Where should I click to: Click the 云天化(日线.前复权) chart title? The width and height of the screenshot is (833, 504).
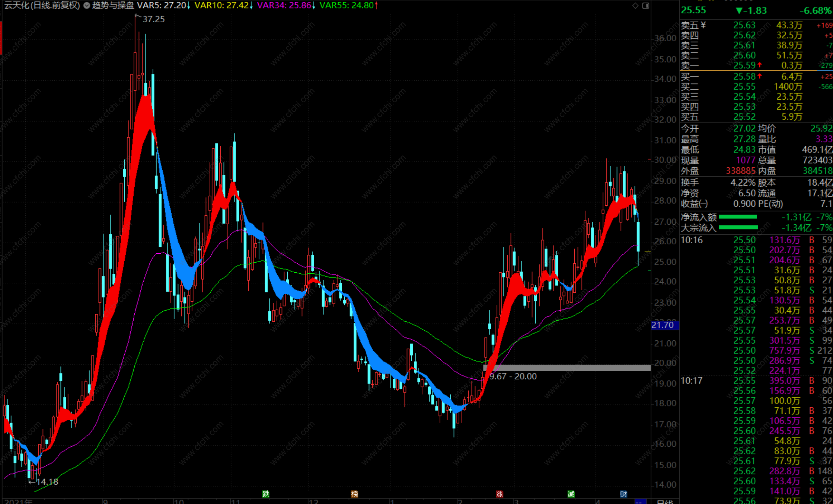pyautogui.click(x=42, y=5)
